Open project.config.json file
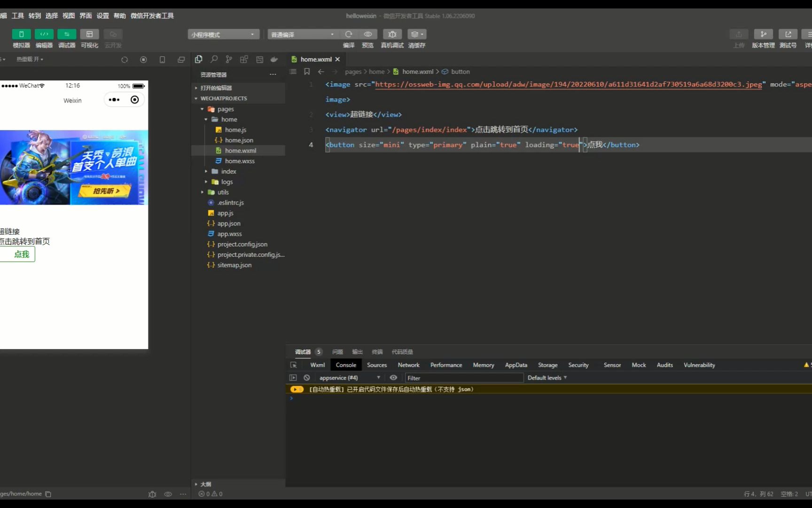 [x=238, y=244]
